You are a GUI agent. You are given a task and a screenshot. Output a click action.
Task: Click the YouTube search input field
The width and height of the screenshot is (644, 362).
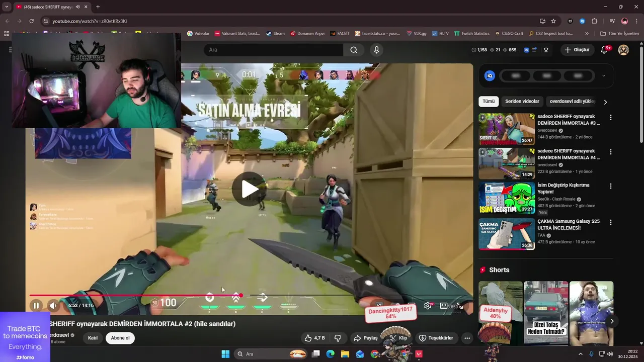click(x=273, y=50)
